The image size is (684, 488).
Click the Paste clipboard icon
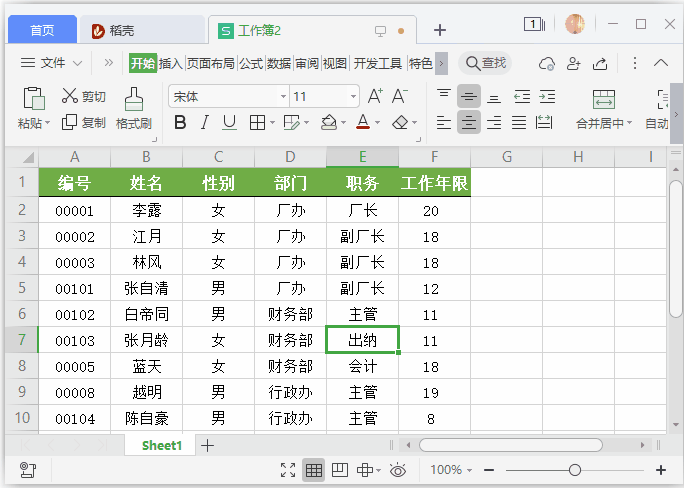(x=34, y=98)
